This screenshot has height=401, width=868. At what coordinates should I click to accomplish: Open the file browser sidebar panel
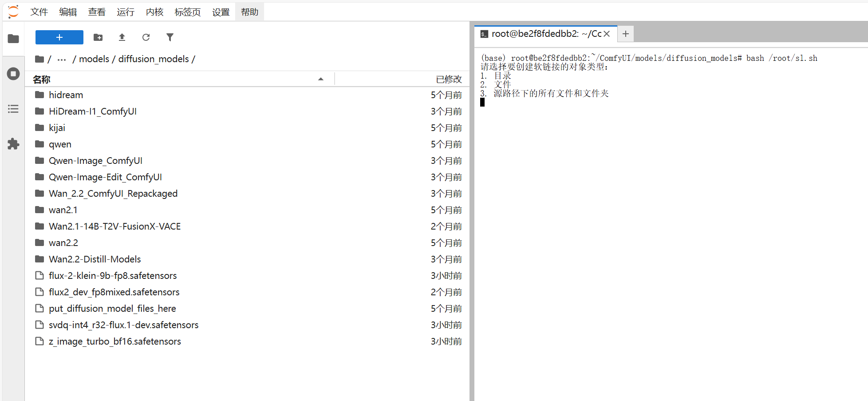click(x=13, y=39)
